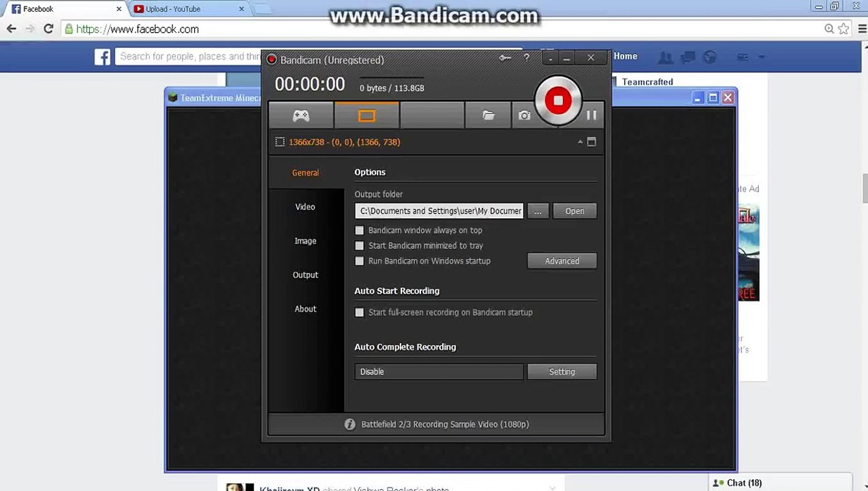
Task: Open the Video settings tab
Action: pyautogui.click(x=305, y=207)
